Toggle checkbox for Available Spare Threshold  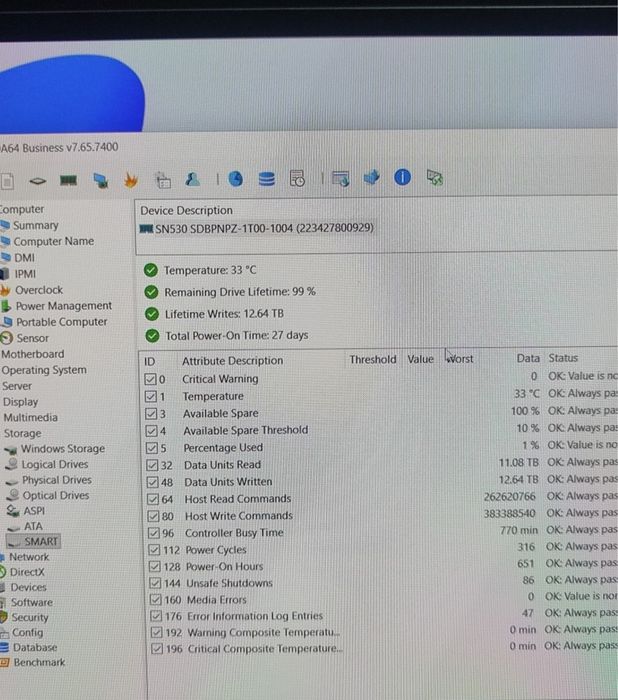click(x=151, y=431)
